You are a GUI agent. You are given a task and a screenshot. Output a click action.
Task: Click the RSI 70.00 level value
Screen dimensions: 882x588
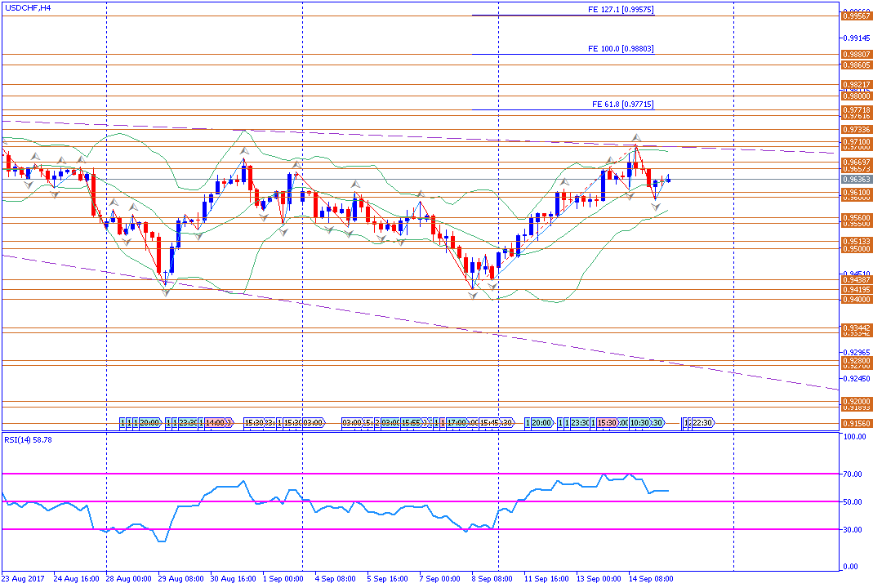coord(853,474)
